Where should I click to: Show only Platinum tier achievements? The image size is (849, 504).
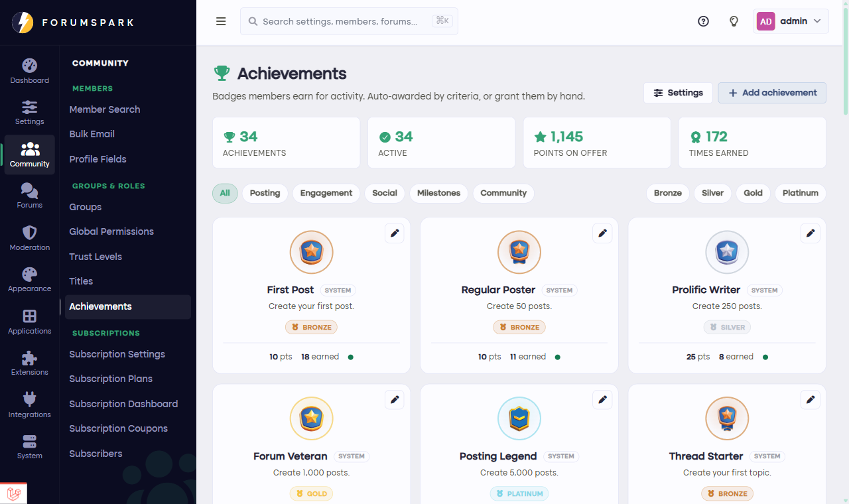pos(801,193)
